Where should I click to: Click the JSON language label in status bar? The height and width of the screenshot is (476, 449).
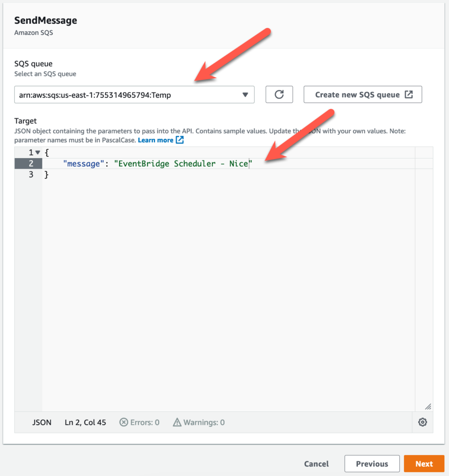[42, 422]
